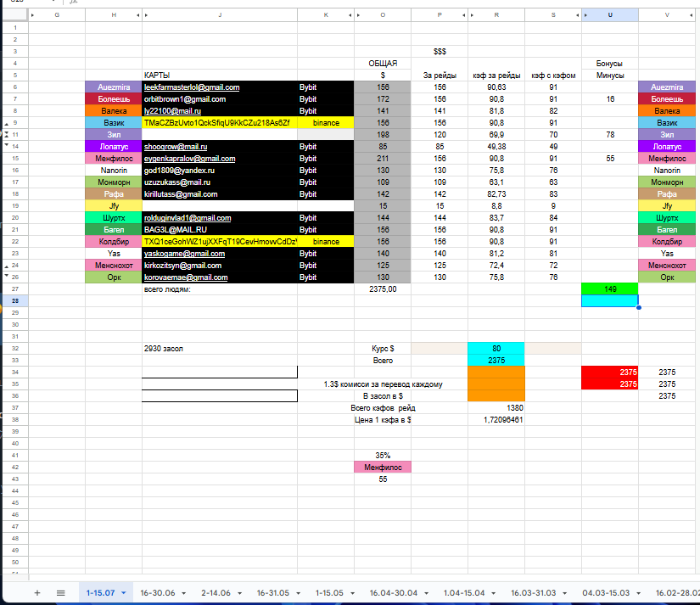This screenshot has width=700, height=605.
Task: Select the TXQ1ceGohWZ1ujXXFqT19CevHmovvCdDz wallet address cell
Action: 220,242
